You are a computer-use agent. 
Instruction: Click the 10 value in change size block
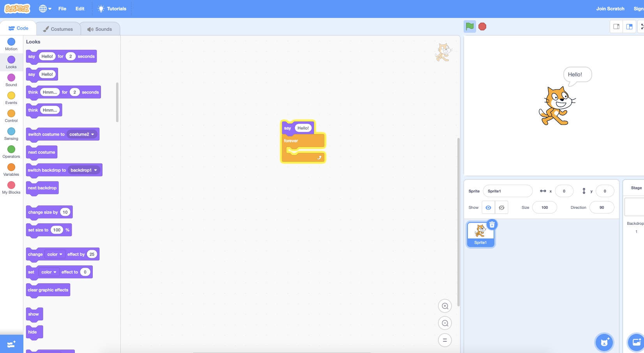pyautogui.click(x=65, y=212)
